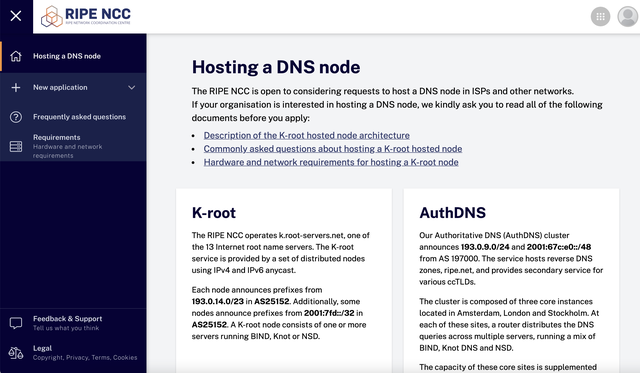Viewport: 640px width, 373px height.
Task: Click the 193.0.9.0/24 prefix text
Action: tap(485, 247)
